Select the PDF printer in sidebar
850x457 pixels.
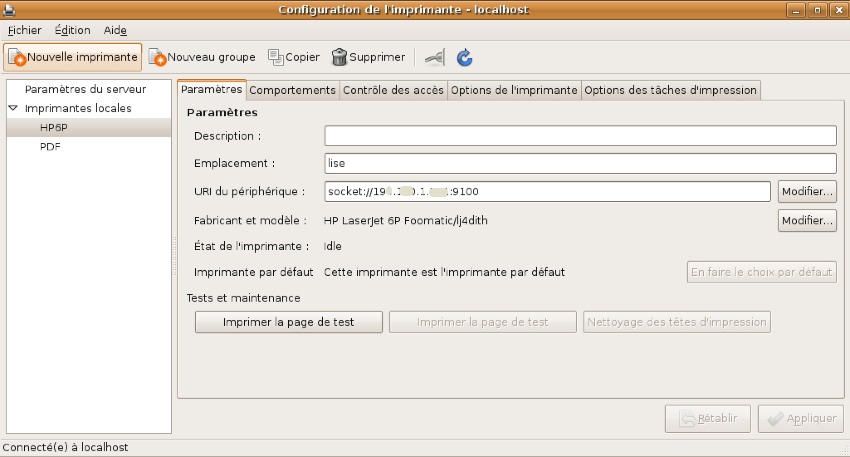tap(51, 146)
